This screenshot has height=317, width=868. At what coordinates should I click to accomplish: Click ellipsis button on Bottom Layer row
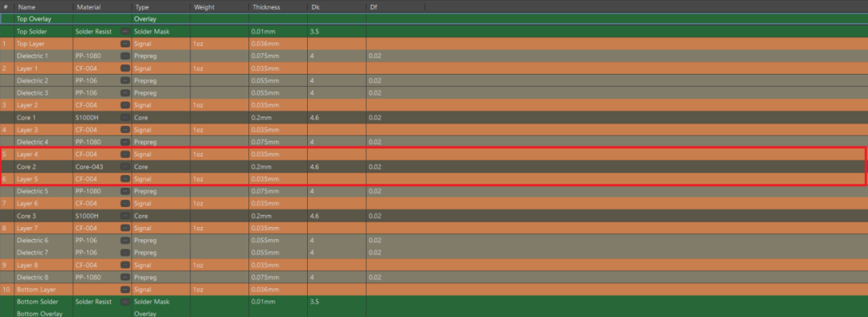point(125,290)
